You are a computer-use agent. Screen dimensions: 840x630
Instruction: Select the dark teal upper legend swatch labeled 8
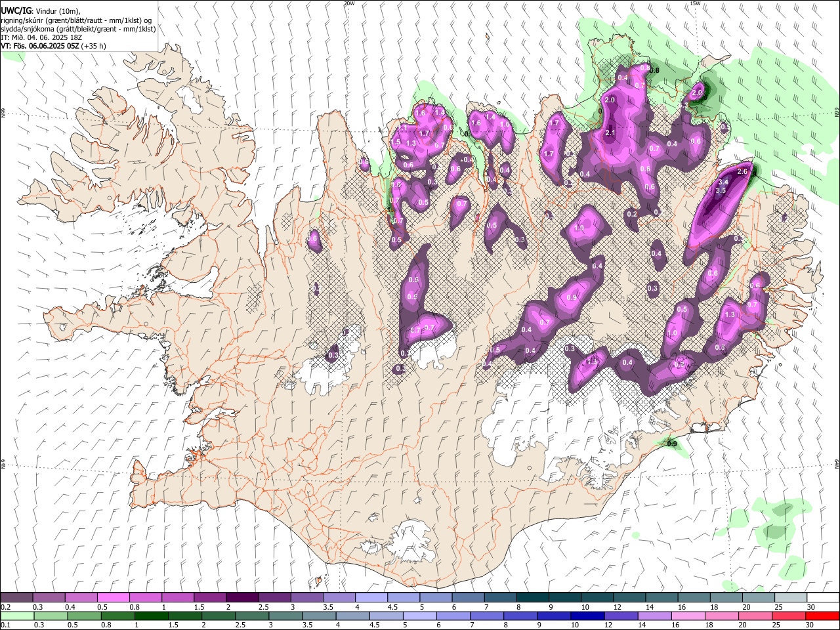coord(533,598)
